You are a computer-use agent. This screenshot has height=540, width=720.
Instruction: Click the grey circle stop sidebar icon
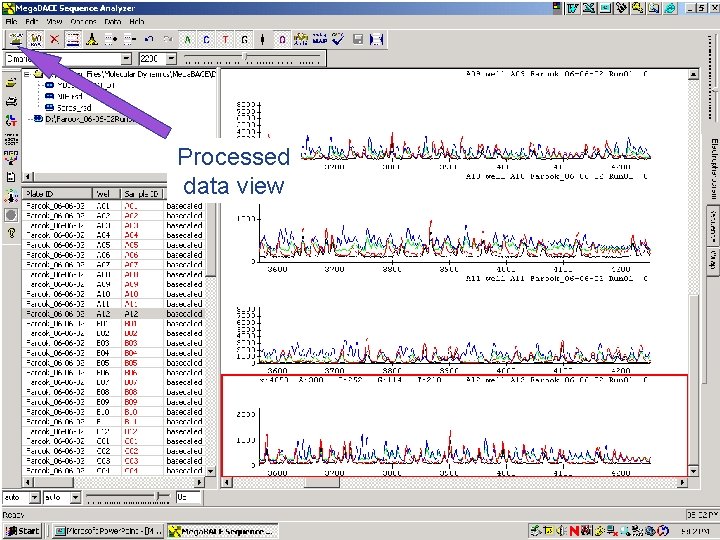(11, 214)
